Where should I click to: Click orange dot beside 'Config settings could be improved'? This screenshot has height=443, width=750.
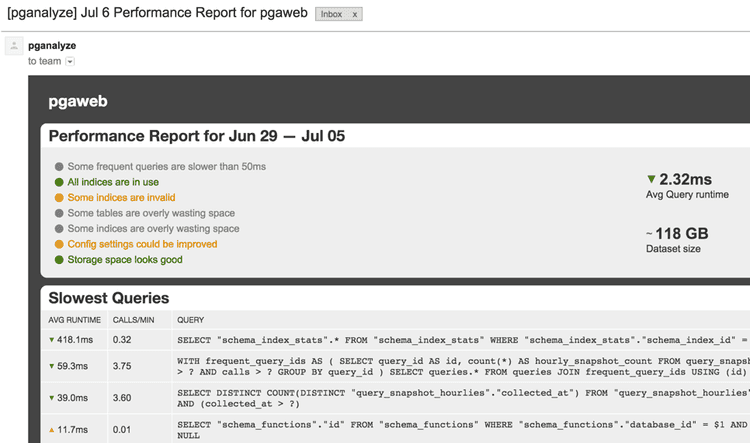click(x=59, y=244)
